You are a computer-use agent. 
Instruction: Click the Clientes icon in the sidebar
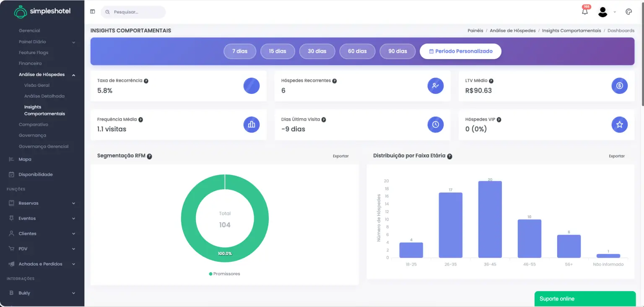tap(10, 233)
